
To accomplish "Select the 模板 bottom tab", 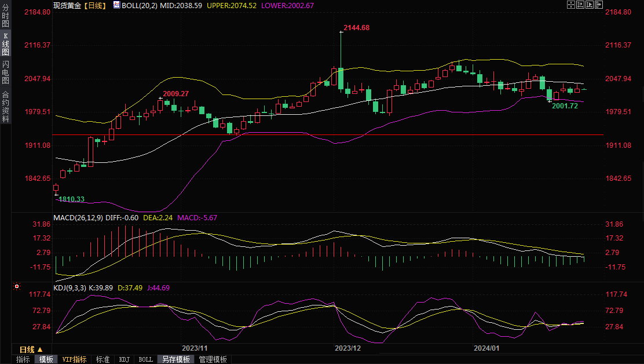I will (x=46, y=359).
